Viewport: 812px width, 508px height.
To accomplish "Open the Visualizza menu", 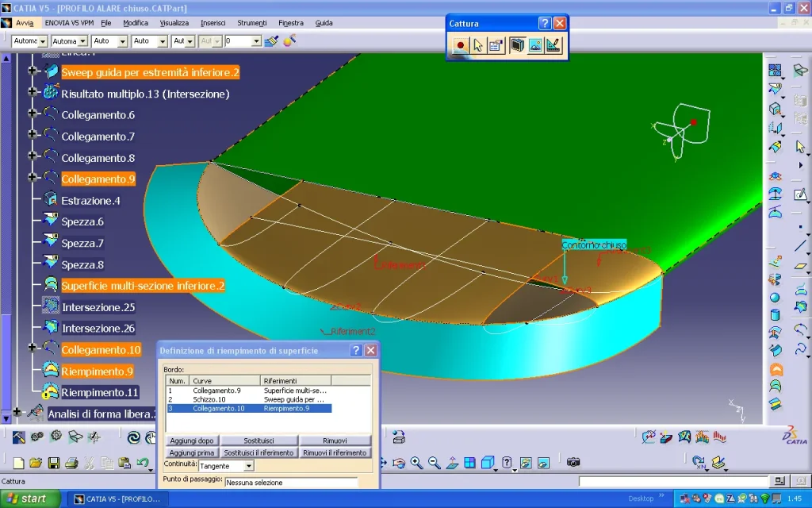I will click(174, 23).
